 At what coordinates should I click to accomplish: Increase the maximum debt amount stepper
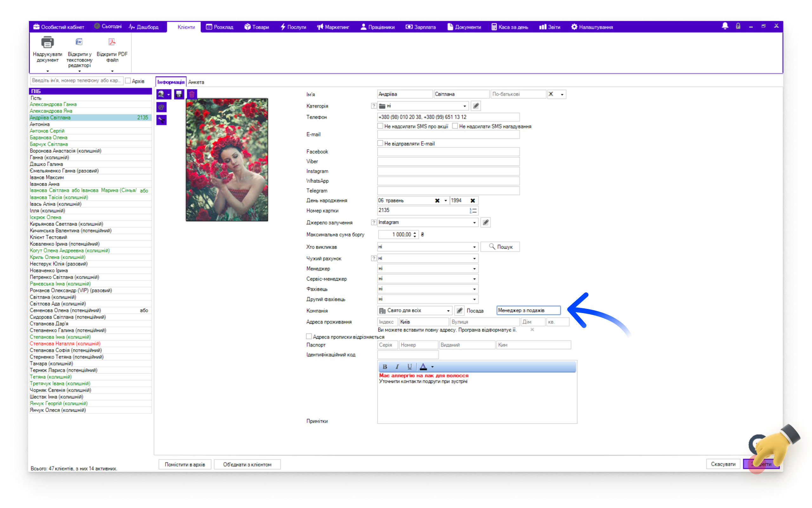[415, 232]
